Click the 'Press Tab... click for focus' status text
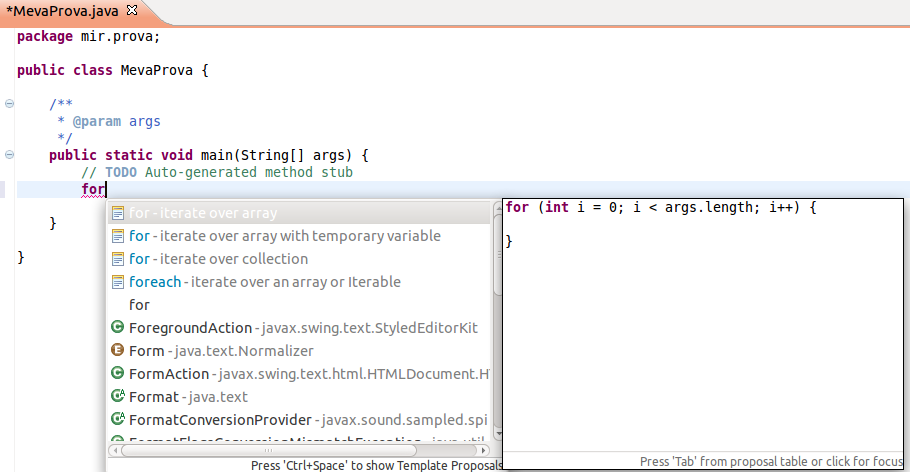 [770, 462]
